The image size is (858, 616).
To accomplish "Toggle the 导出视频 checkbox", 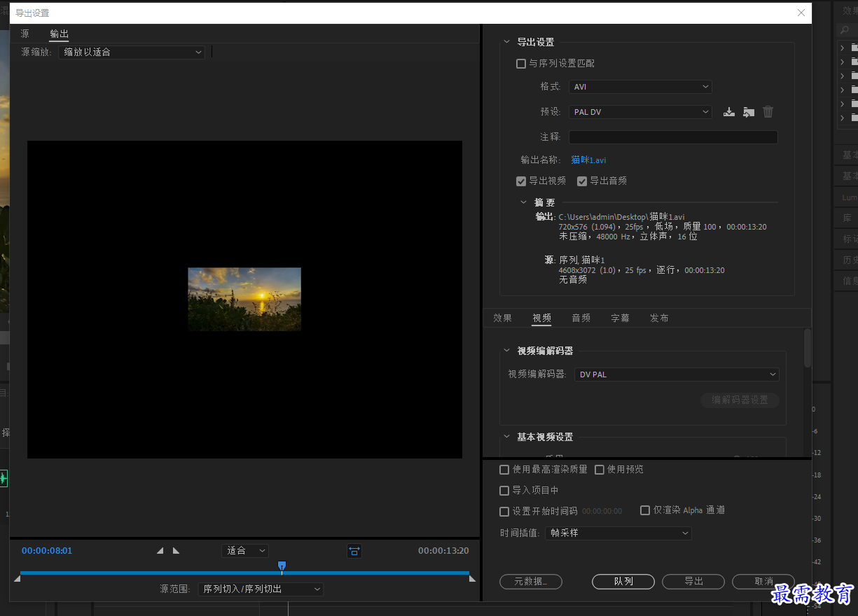I will coord(521,181).
